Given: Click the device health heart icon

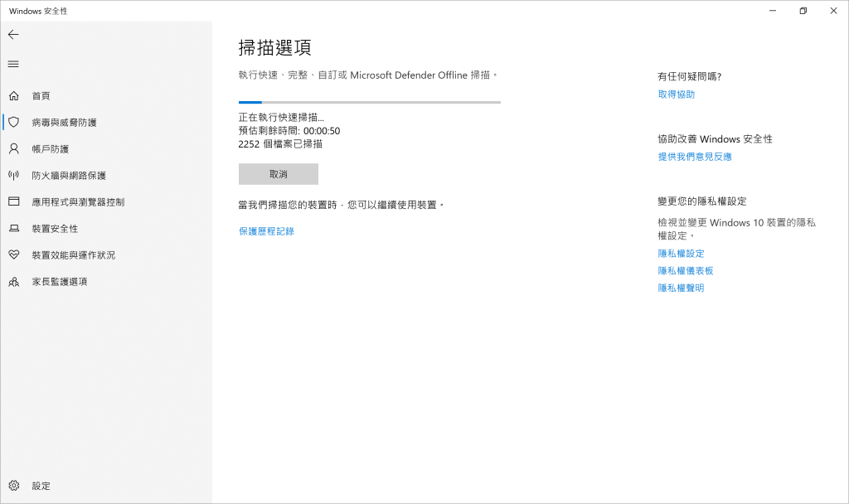Looking at the screenshot, I should tap(13, 255).
